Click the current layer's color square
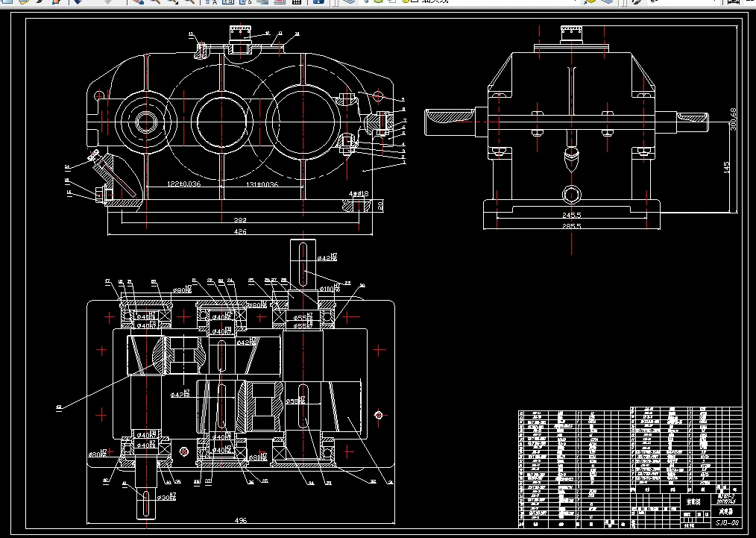This screenshot has width=756, height=538. pyautogui.click(x=414, y=2)
